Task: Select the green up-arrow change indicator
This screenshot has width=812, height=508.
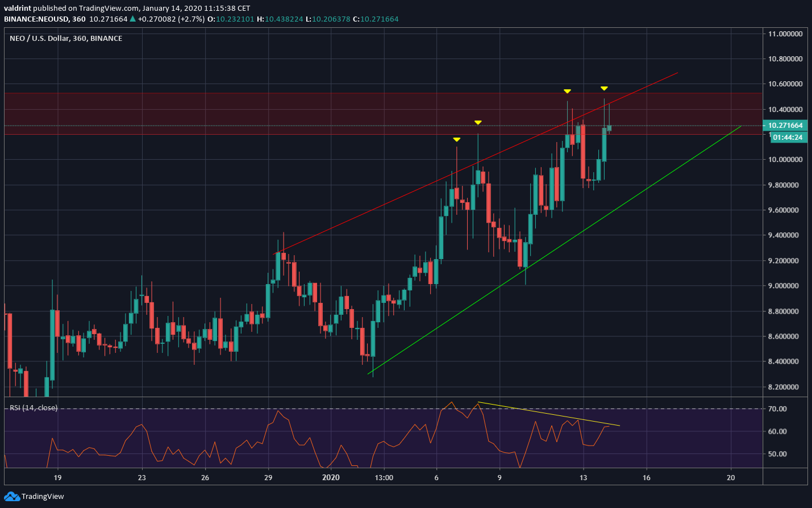Action: pyautogui.click(x=132, y=19)
